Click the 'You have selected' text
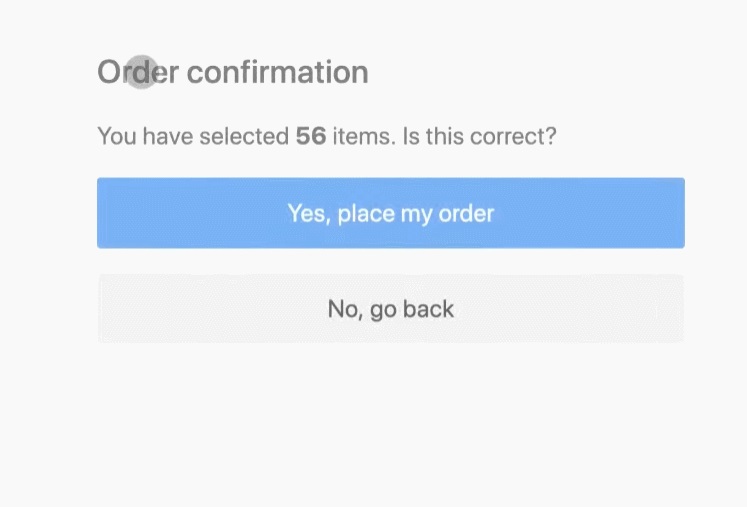The height and width of the screenshot is (507, 747). 193,136
